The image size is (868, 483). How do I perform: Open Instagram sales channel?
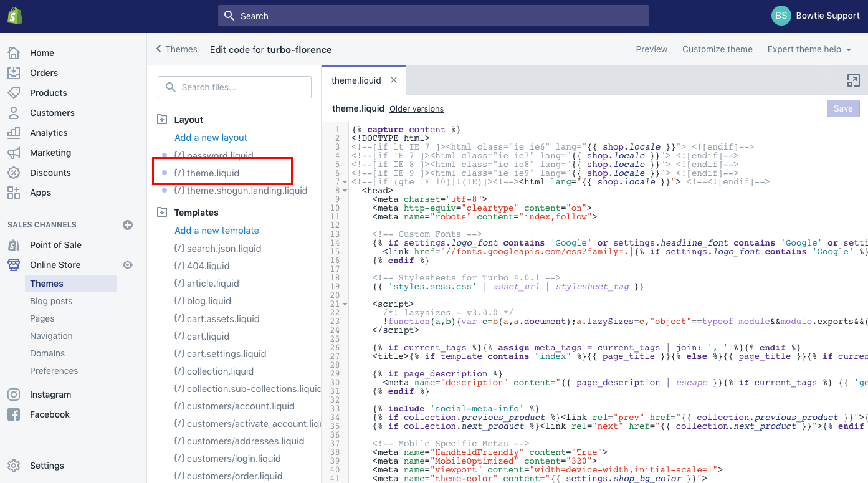[x=50, y=395]
